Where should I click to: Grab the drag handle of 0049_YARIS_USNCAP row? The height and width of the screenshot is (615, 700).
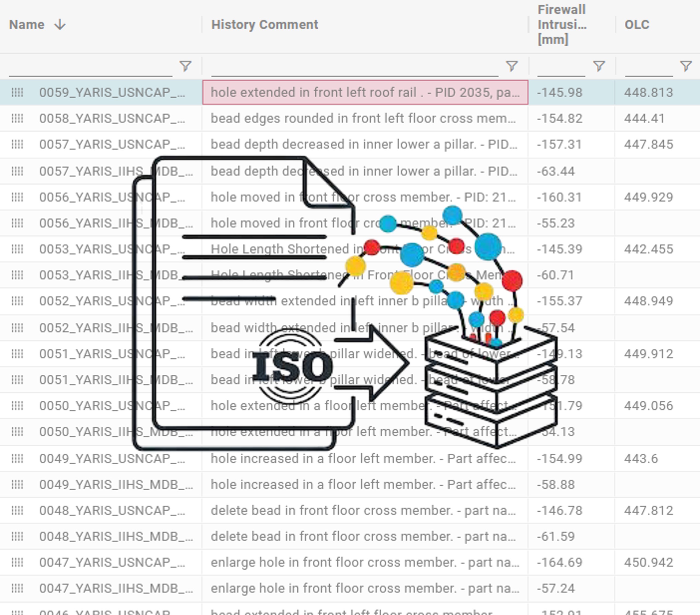pyautogui.click(x=17, y=458)
